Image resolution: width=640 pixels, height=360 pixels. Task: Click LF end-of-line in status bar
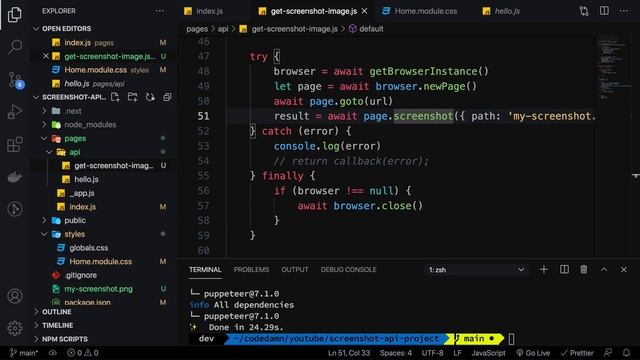(457, 353)
